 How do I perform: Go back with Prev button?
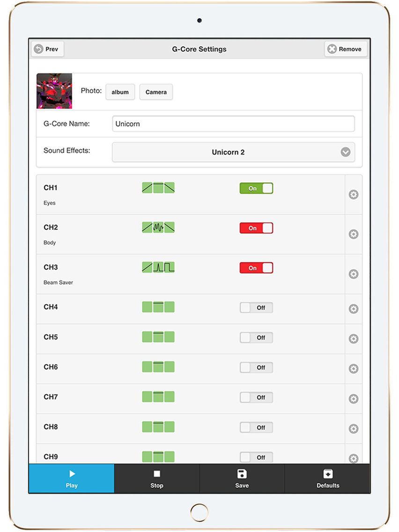tap(47, 49)
